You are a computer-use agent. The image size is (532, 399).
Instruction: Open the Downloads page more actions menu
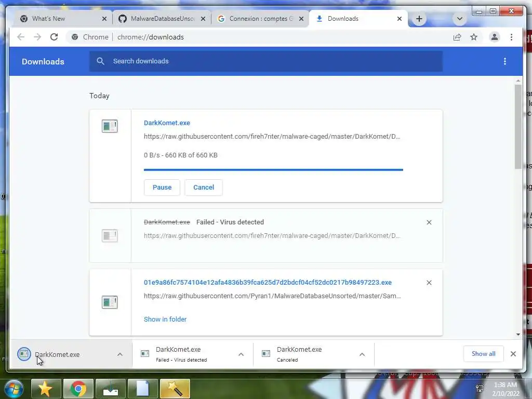pyautogui.click(x=505, y=61)
